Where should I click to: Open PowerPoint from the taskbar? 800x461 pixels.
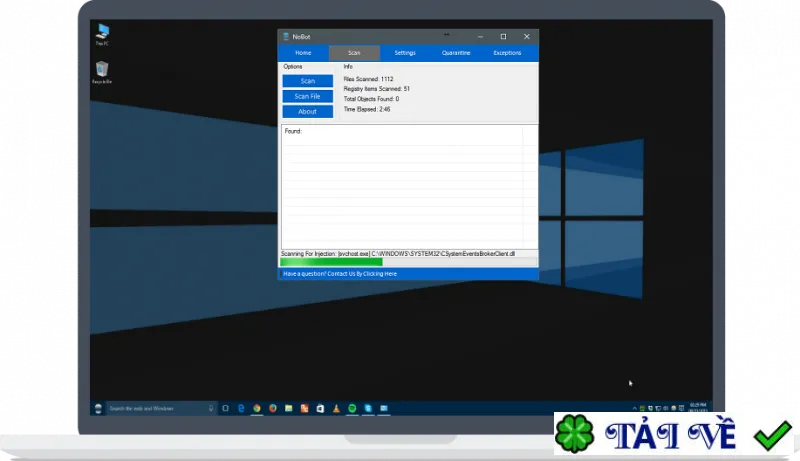click(304, 408)
